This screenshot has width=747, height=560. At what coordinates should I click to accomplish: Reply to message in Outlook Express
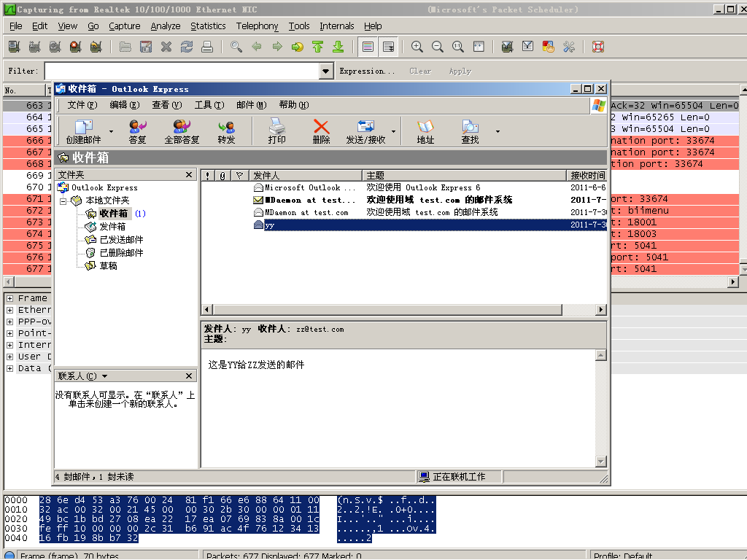pos(137,131)
